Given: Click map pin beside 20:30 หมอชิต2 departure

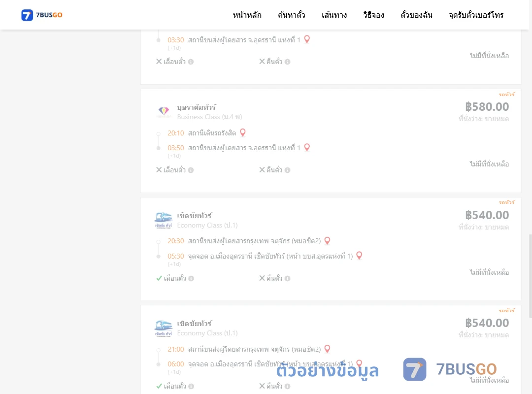Looking at the screenshot, I should point(328,241).
